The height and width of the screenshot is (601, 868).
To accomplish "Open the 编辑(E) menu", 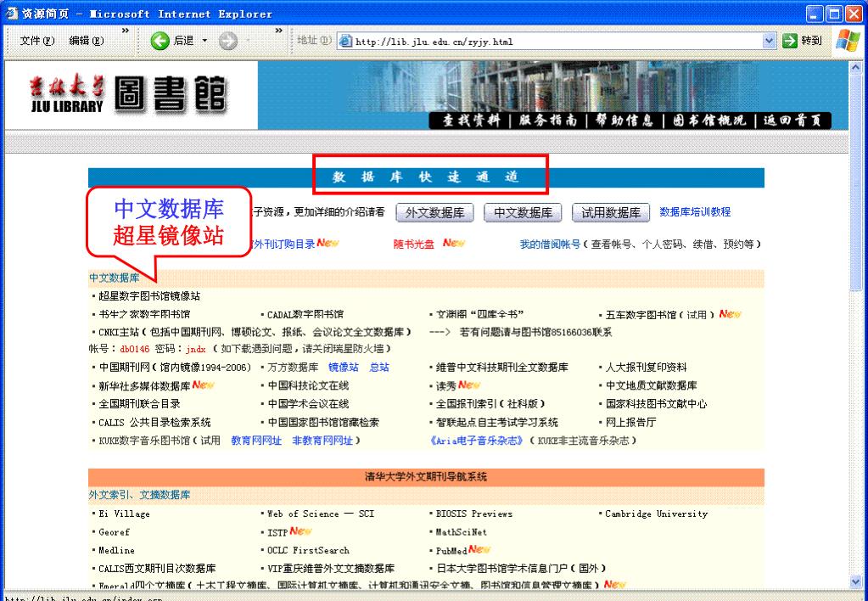I will [87, 41].
